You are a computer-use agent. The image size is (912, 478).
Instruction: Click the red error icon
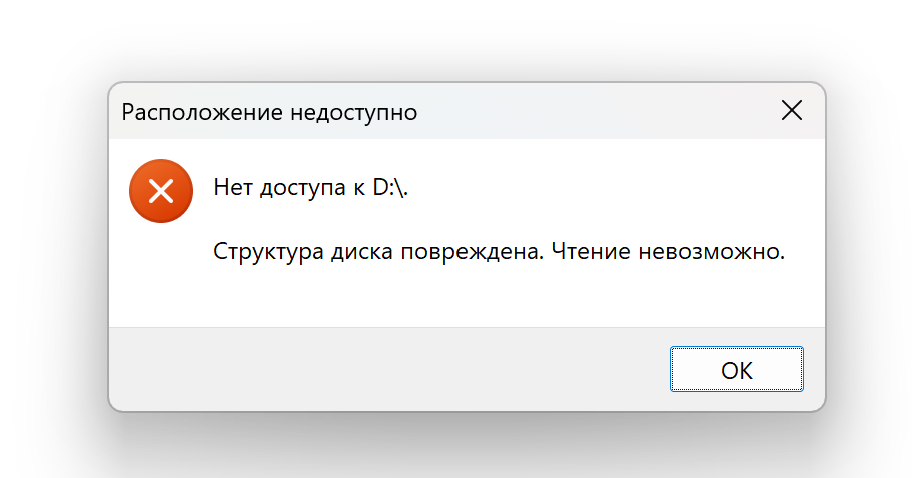tap(160, 191)
